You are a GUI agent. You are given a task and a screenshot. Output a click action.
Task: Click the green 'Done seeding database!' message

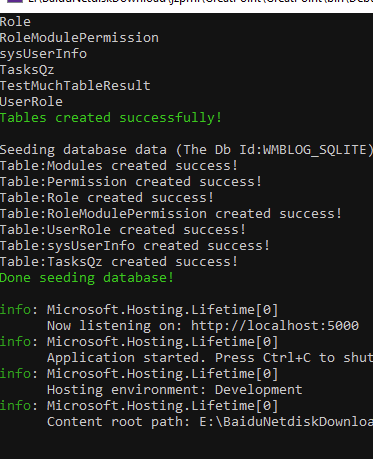point(87,278)
